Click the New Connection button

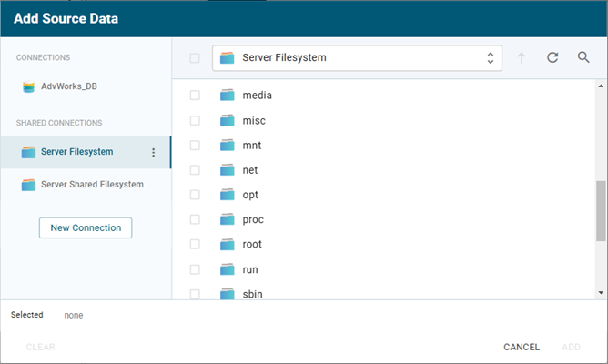click(x=86, y=227)
